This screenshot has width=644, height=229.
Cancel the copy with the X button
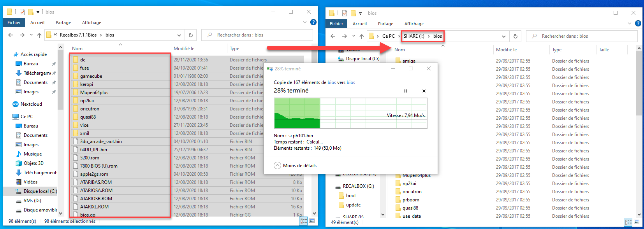(x=424, y=91)
